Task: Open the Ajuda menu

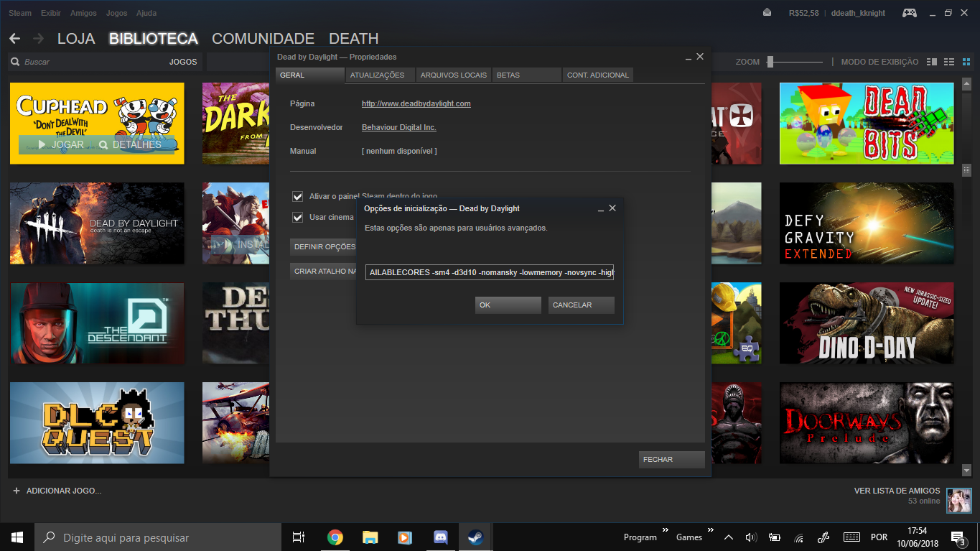Action: [146, 13]
